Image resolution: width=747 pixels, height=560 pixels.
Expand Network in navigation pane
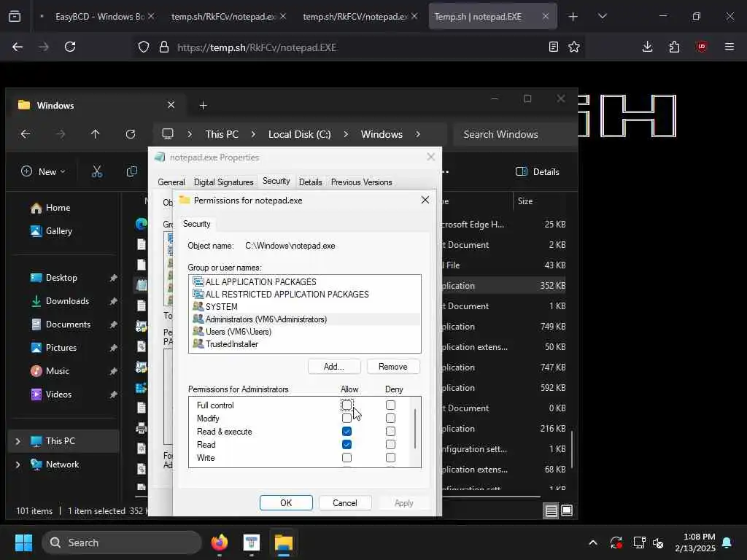point(18,464)
